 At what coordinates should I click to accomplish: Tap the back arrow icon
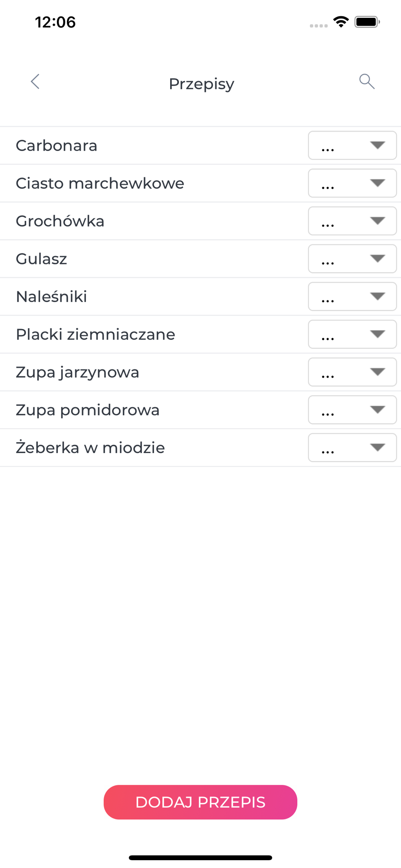pyautogui.click(x=35, y=82)
